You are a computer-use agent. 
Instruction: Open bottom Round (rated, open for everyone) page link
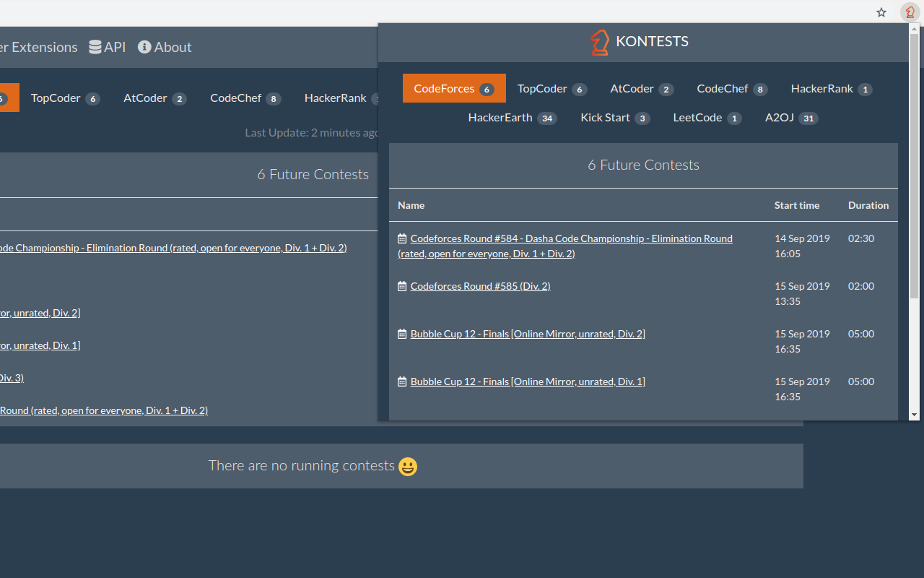[104, 410]
